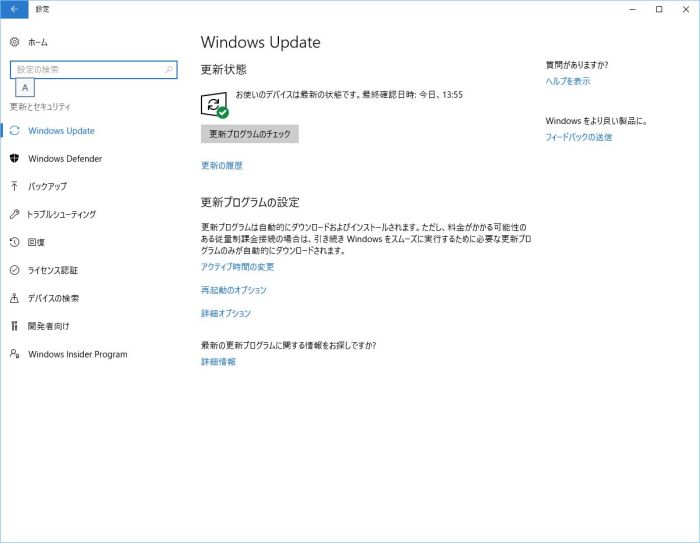The image size is (700, 543).
Task: Click the back arrow in title bar
Action: pos(14,9)
